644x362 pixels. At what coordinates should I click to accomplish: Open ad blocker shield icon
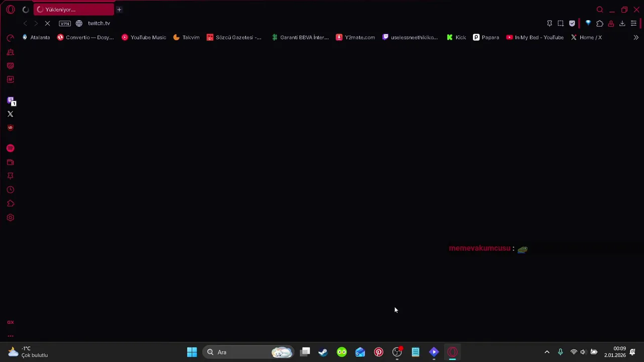[x=572, y=24]
